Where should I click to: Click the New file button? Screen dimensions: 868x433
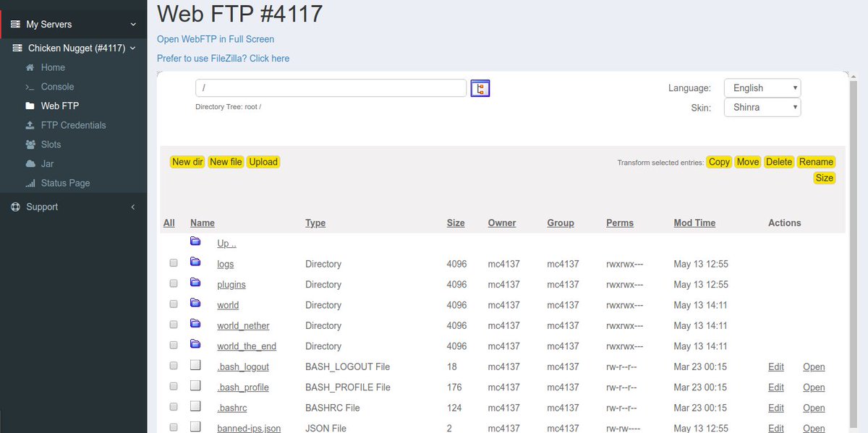pos(226,162)
